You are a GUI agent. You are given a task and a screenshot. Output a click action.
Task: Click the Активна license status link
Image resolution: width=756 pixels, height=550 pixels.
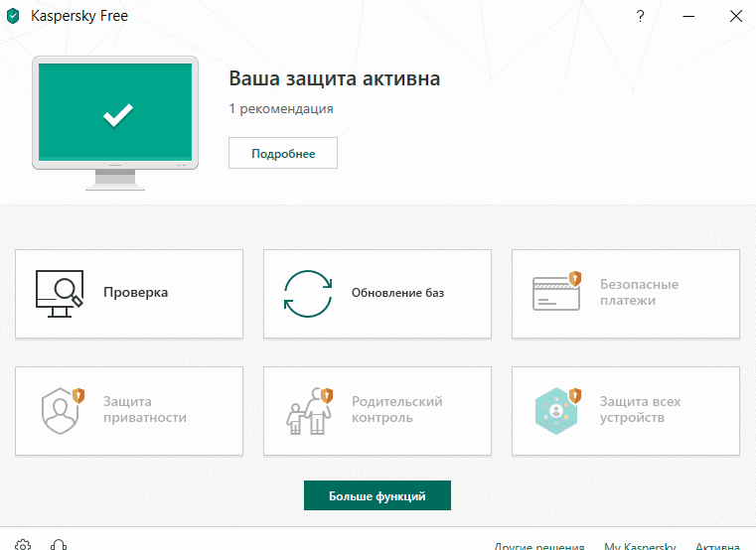(717, 546)
